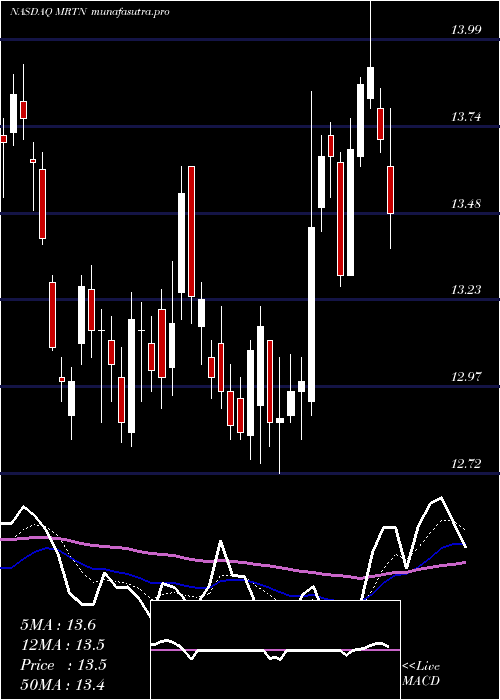Click the 13.23 price level label
Screen dimensions: 500x700
(x=466, y=290)
